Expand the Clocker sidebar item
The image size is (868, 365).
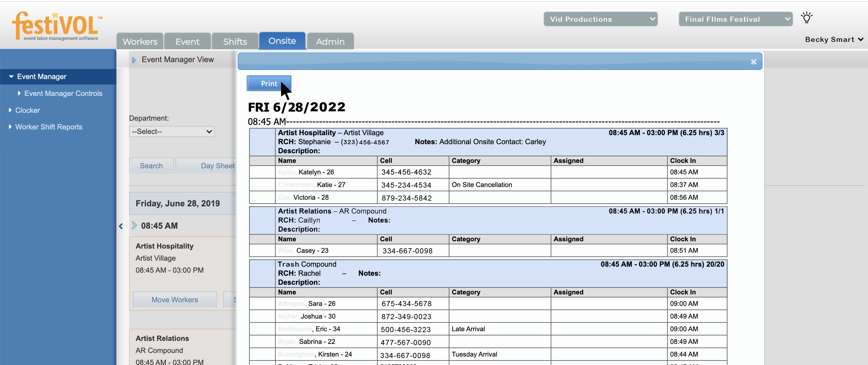coord(10,110)
